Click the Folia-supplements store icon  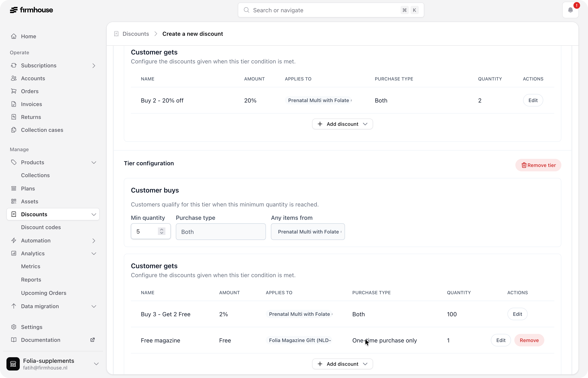pos(13,364)
